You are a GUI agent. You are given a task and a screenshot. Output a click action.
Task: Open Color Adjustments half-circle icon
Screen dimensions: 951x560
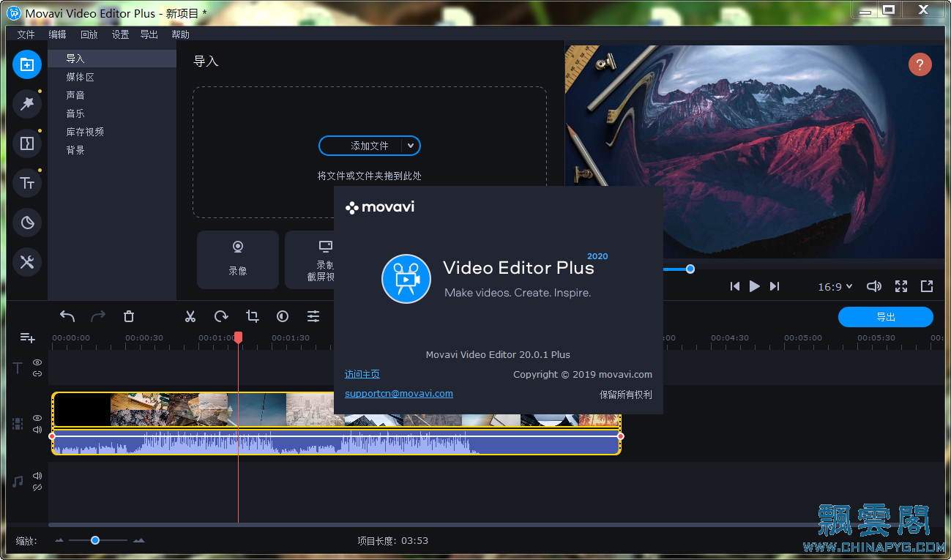tap(283, 316)
